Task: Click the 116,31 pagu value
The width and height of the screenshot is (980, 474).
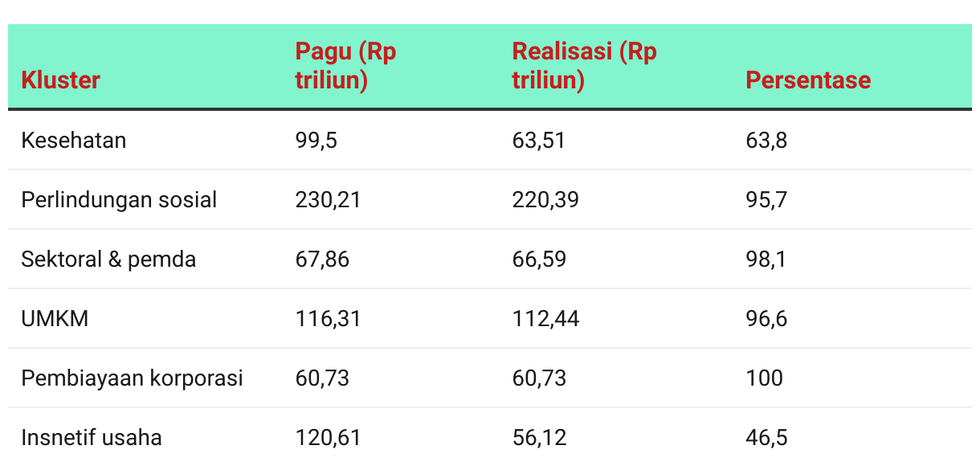Action: [328, 319]
